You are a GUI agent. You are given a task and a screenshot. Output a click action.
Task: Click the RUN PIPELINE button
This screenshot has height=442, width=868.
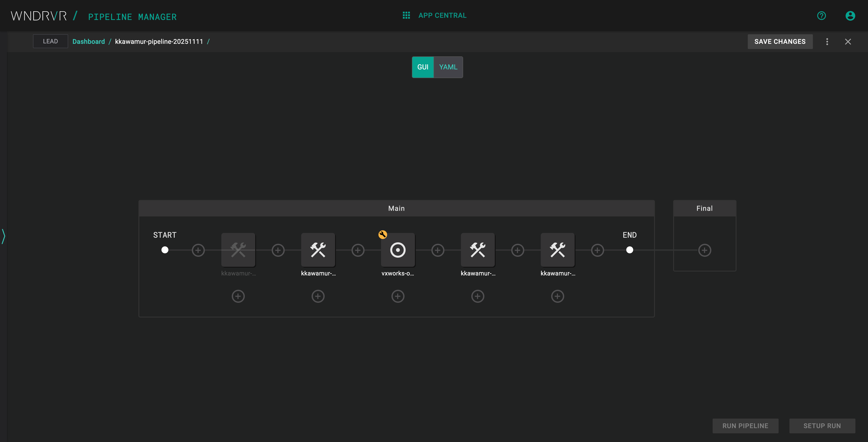click(745, 426)
